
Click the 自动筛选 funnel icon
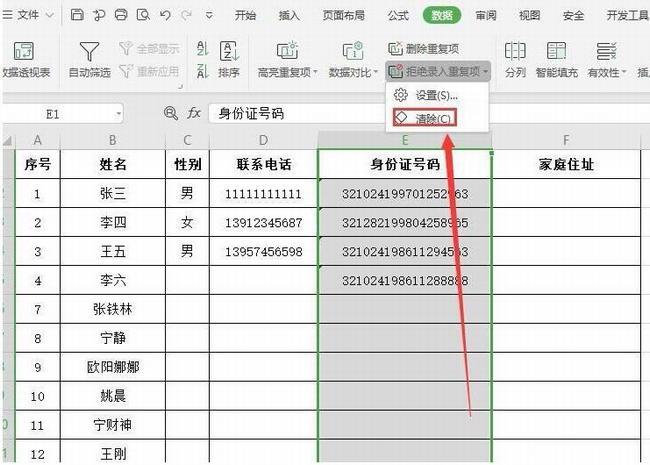pos(89,51)
